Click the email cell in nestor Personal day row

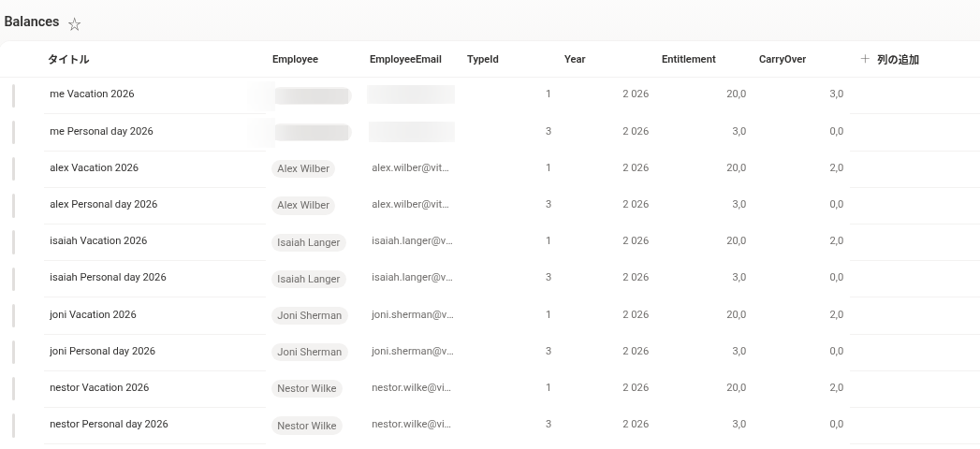pos(411,424)
